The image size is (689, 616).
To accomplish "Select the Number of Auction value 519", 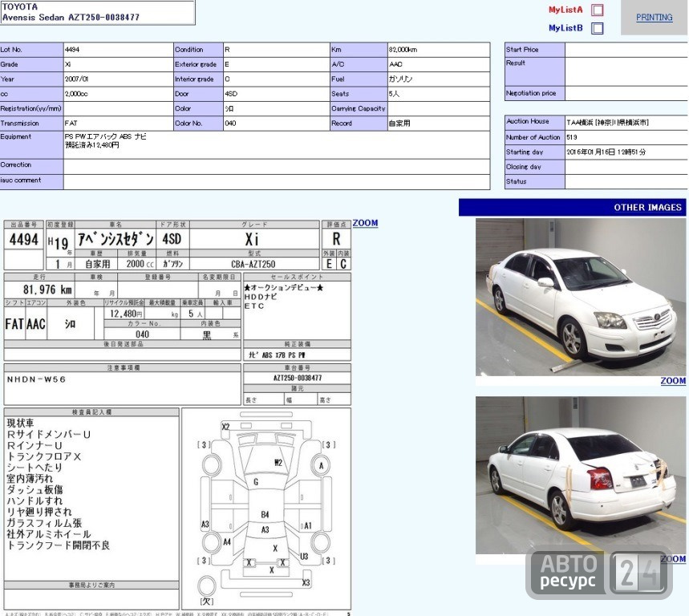I will [572, 137].
